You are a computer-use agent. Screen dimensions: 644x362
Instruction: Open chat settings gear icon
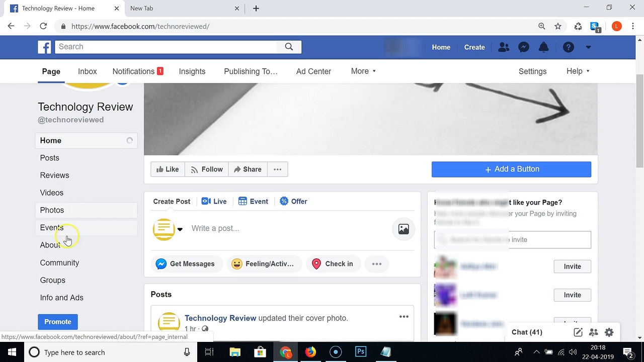[x=609, y=332]
